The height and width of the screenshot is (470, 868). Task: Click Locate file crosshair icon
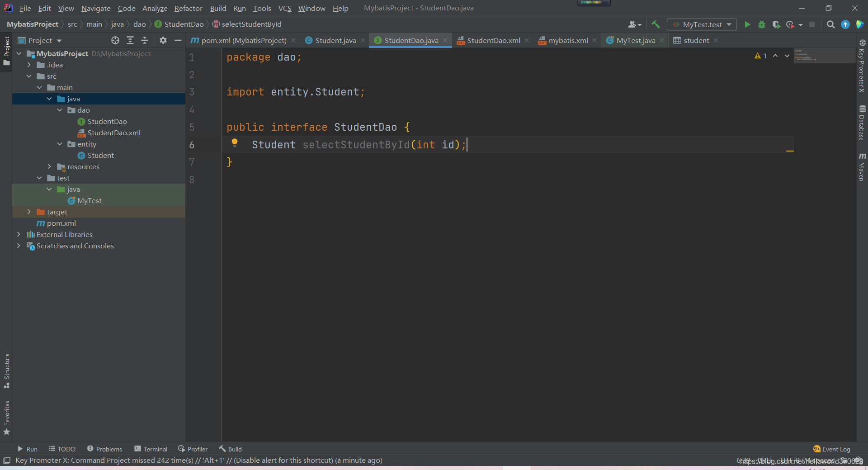(115, 40)
